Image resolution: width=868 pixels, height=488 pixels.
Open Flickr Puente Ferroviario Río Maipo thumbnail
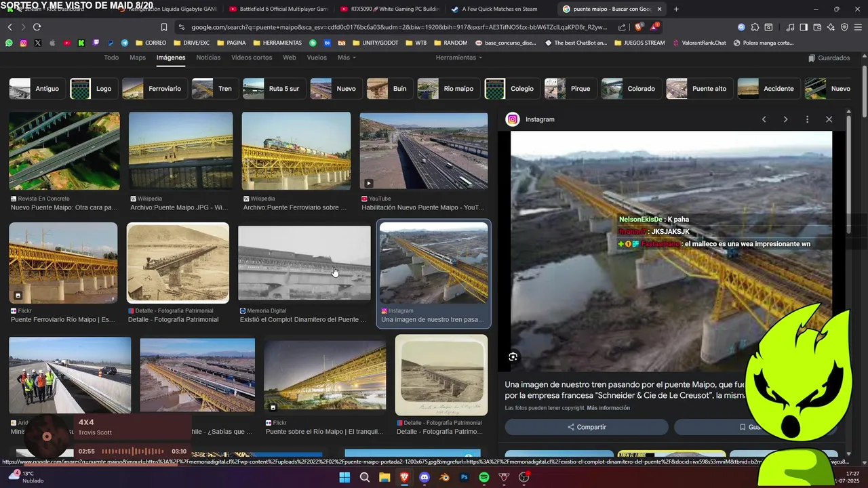pyautogui.click(x=63, y=262)
